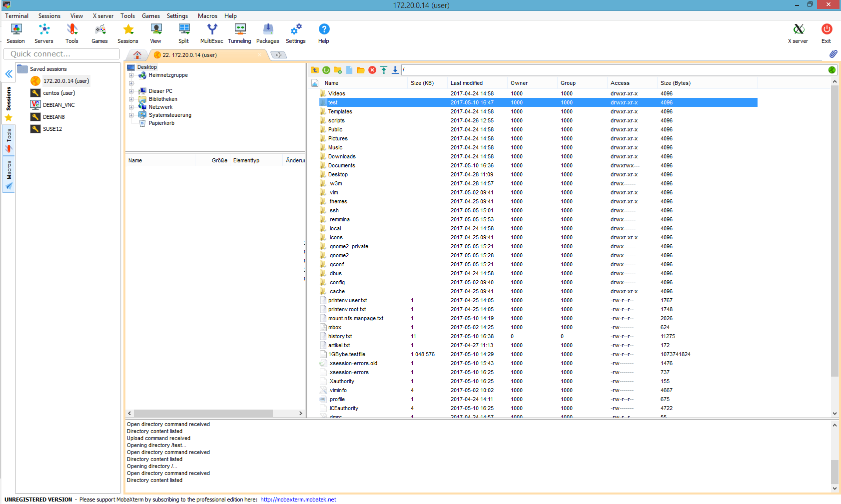Expand the Dieser PC tree node

point(131,91)
